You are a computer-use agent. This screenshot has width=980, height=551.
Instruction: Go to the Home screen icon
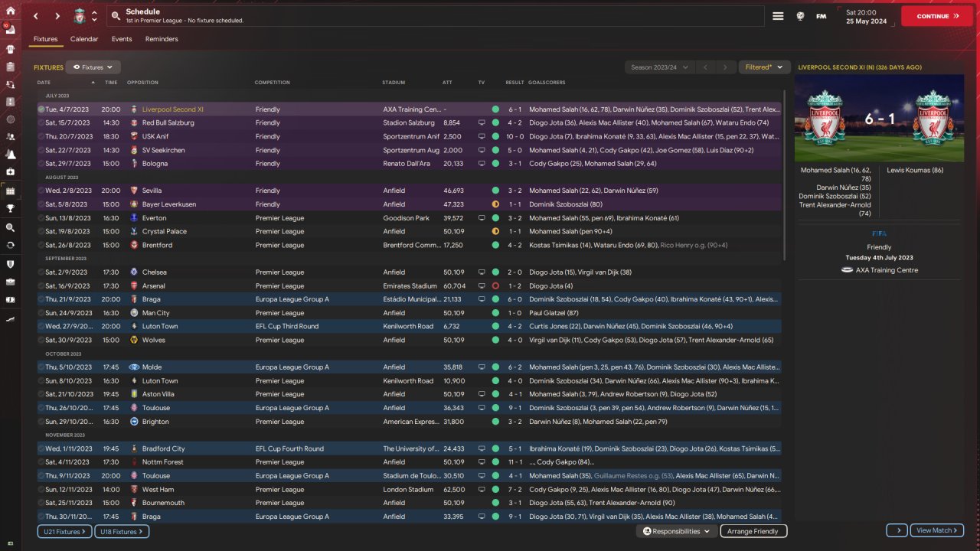pyautogui.click(x=11, y=11)
